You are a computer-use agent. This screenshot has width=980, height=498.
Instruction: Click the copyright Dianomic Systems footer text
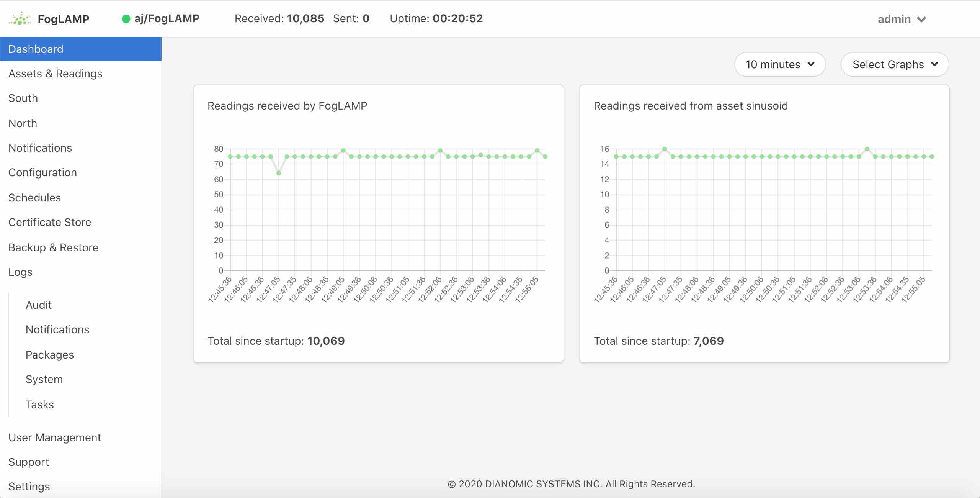571,484
